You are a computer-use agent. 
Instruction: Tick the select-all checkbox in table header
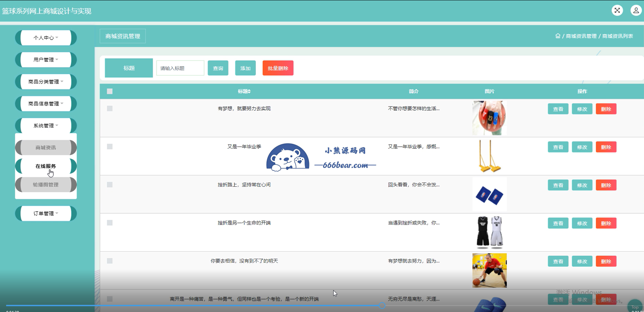(x=109, y=91)
